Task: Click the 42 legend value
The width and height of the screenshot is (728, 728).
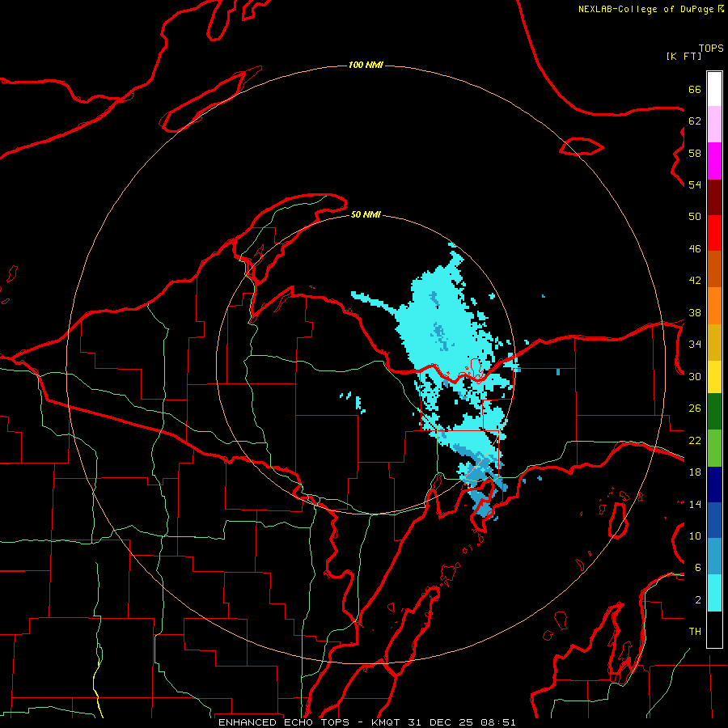Action: coord(695,281)
